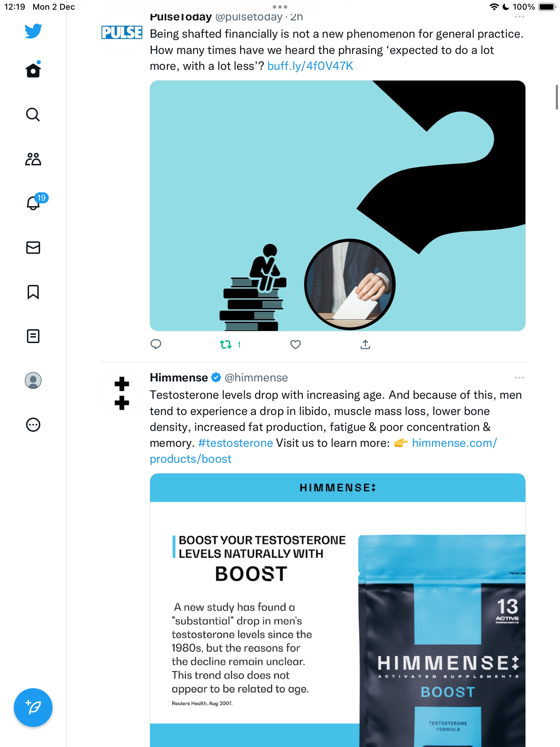This screenshot has height=747, width=560.
Task: Reply to the PulseToday tweet
Action: pos(156,344)
